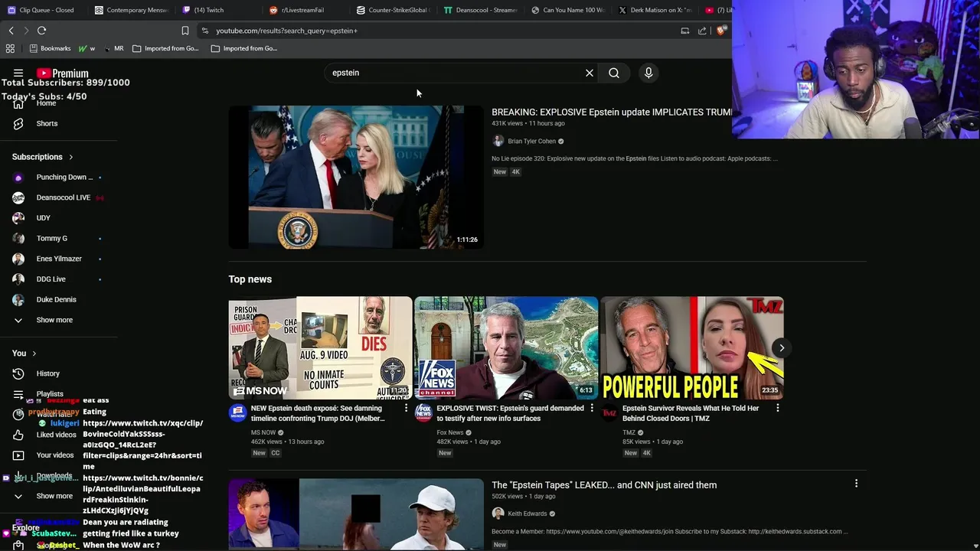Go back with browser back arrow
Screen dimensions: 980x551
(11, 31)
